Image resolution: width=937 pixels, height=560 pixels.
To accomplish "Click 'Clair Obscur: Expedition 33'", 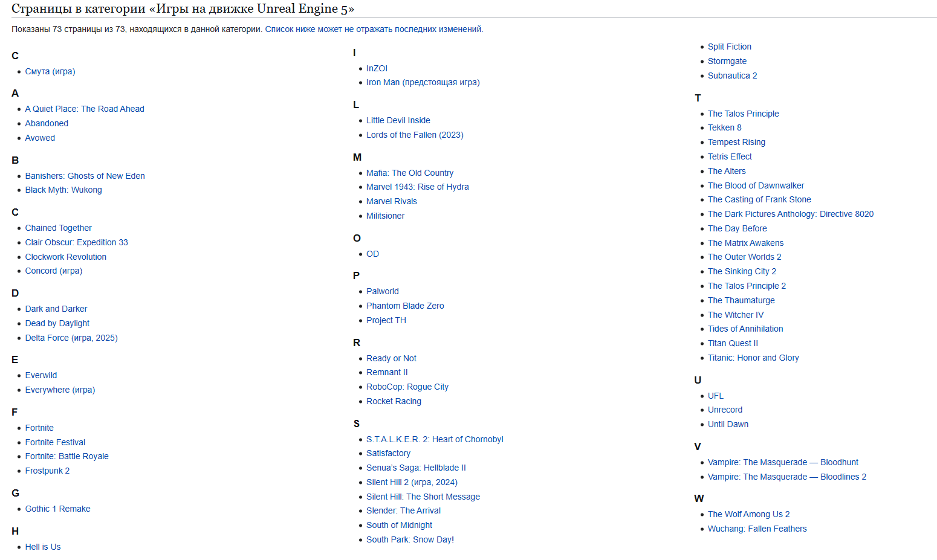I will pyautogui.click(x=77, y=242).
